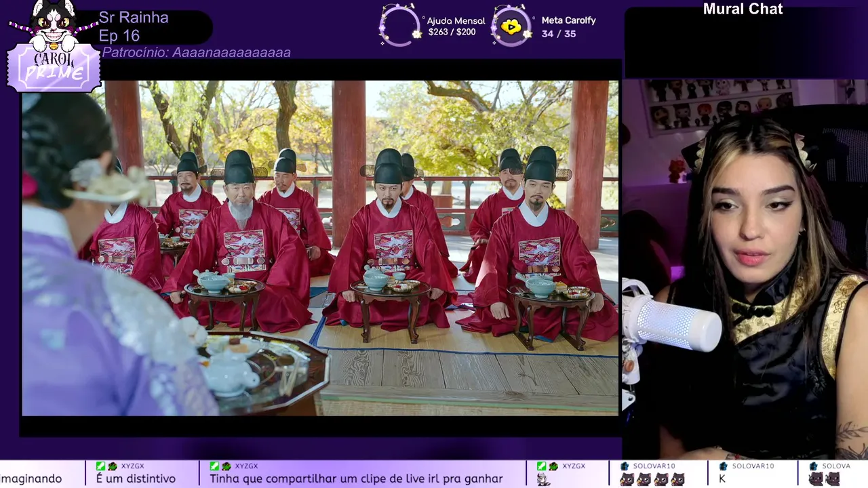The height and width of the screenshot is (488, 868).
Task: Click the small emote under the third XYZGX name
Action: pos(543,479)
